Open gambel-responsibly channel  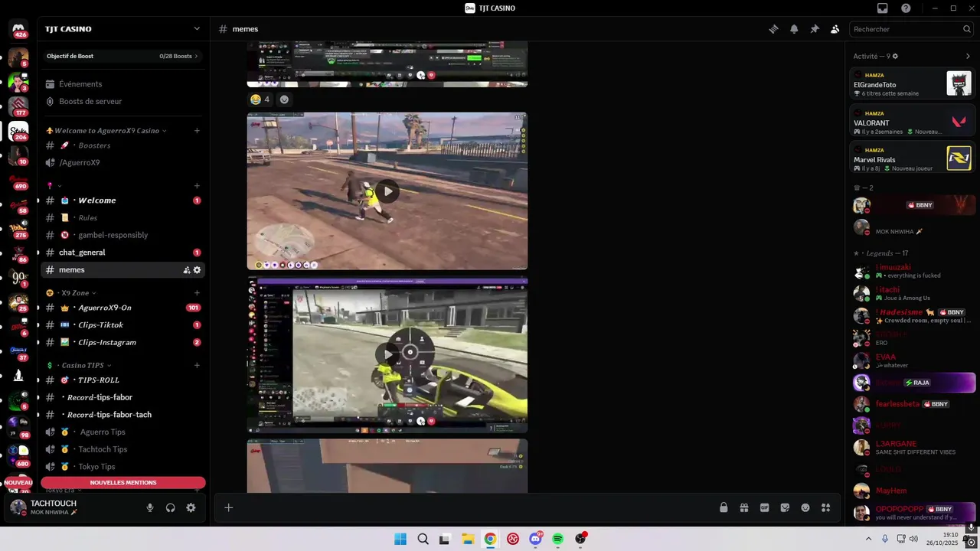click(x=122, y=235)
